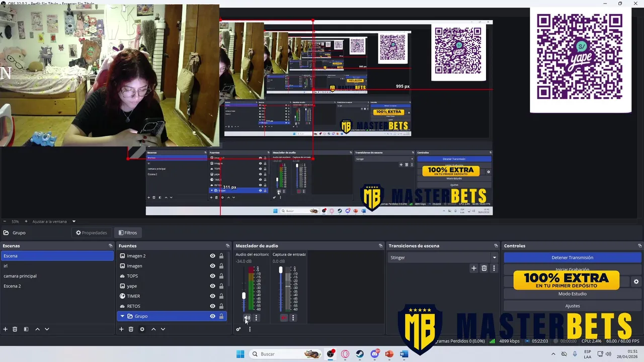
Task: Select the Escena scene
Action: [x=57, y=256]
